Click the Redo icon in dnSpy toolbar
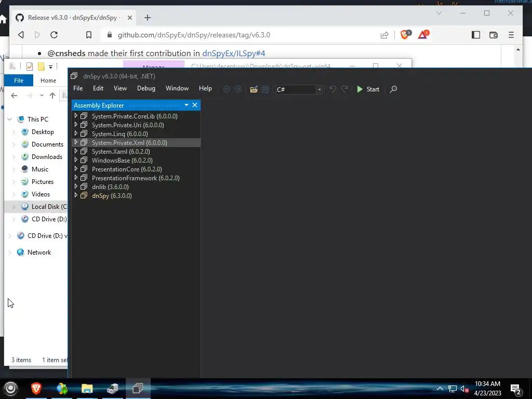This screenshot has height=399, width=532. [x=344, y=89]
